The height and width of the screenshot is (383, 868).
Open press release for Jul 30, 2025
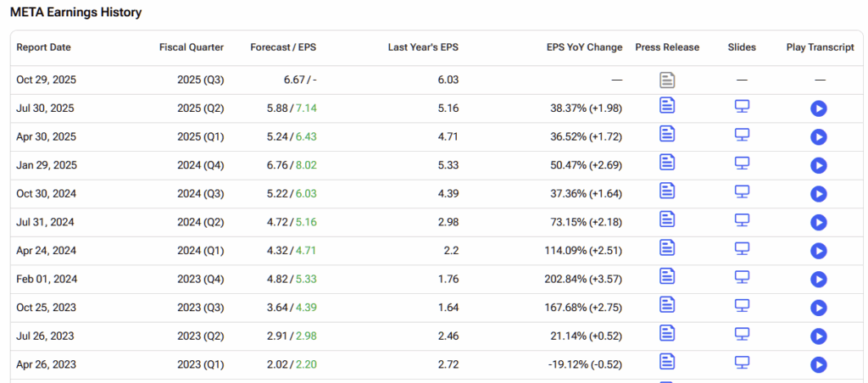coord(667,107)
